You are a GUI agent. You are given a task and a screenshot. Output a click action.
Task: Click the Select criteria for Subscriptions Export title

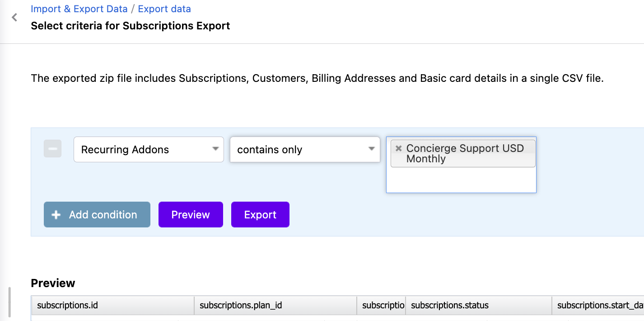coord(131,26)
